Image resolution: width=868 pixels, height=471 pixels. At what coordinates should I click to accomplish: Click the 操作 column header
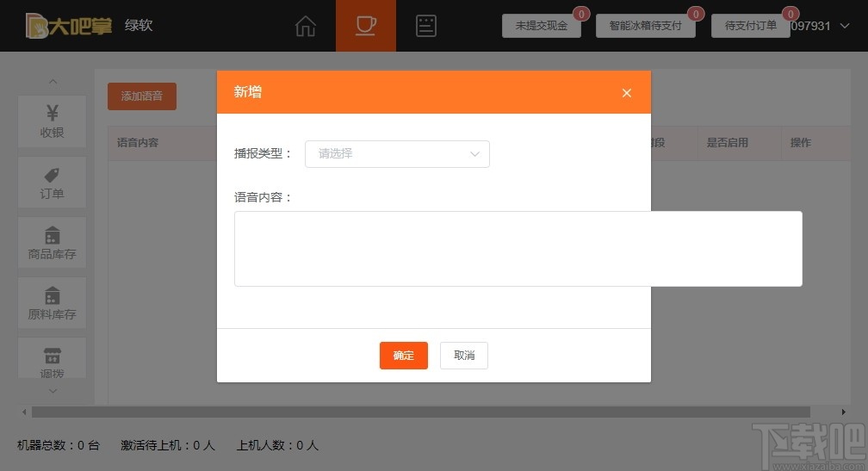click(801, 143)
